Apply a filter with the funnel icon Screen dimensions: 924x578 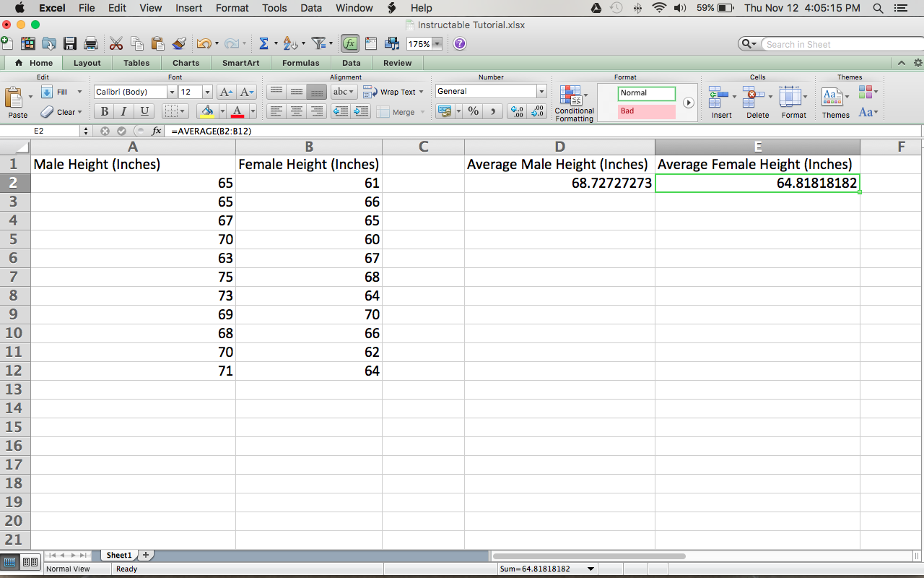click(318, 43)
